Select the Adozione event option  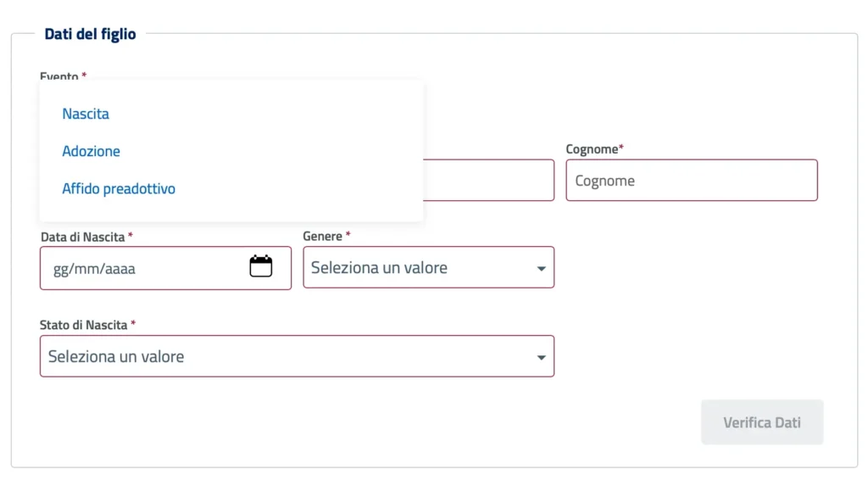pyautogui.click(x=91, y=151)
